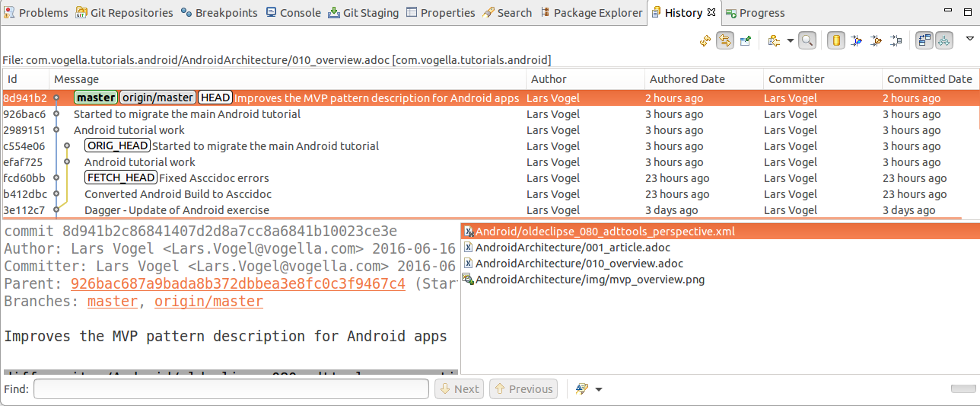Open the History view menu triangle

pyautogui.click(x=969, y=38)
